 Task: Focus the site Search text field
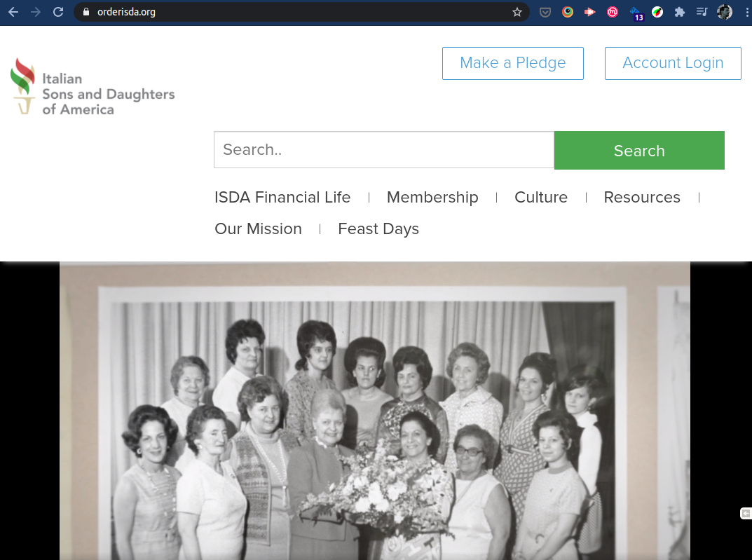pos(383,149)
